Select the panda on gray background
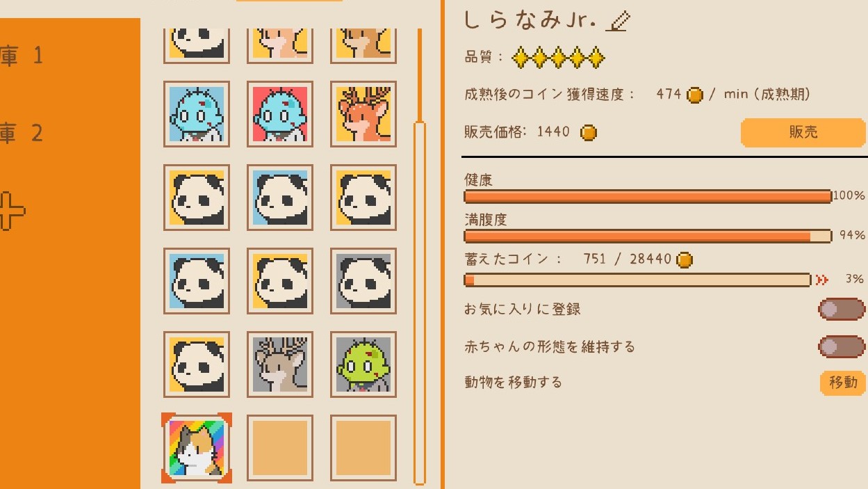Screen dimensions: 868x489 pyautogui.click(x=363, y=281)
